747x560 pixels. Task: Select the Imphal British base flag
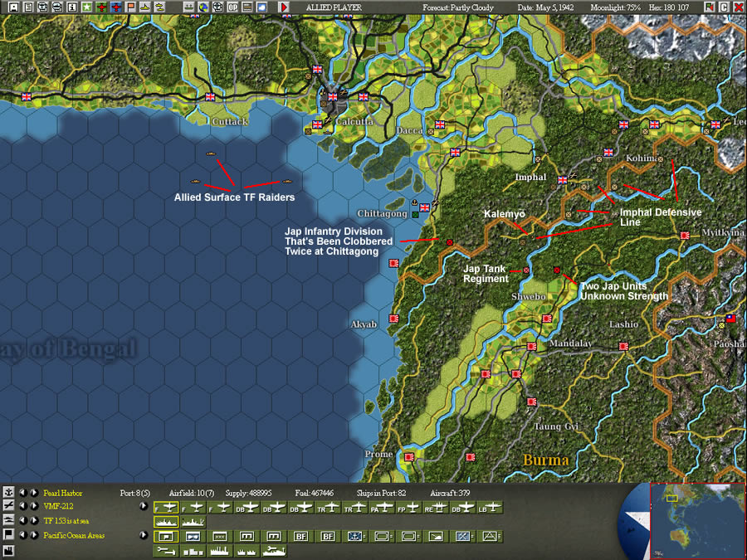click(563, 179)
